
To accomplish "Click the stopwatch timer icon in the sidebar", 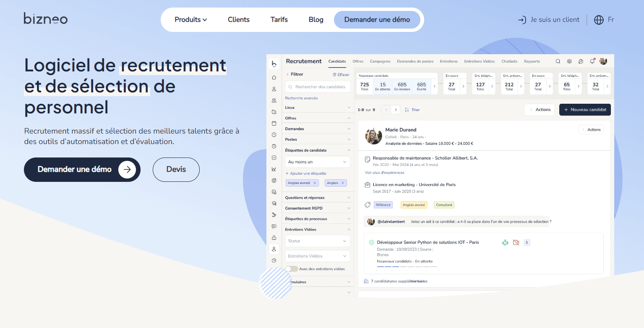I will pyautogui.click(x=274, y=146).
